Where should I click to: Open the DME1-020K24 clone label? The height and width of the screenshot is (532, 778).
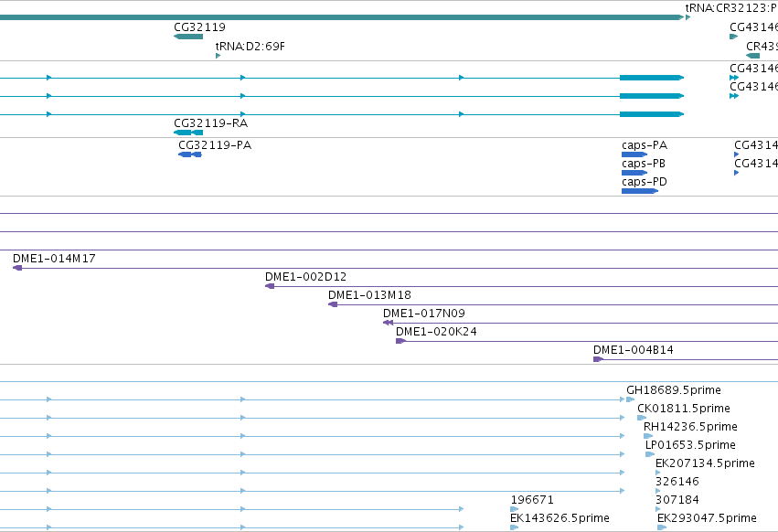pos(436,332)
